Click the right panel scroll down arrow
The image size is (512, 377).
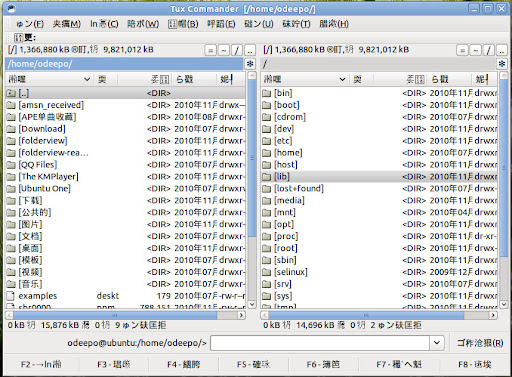click(x=504, y=304)
